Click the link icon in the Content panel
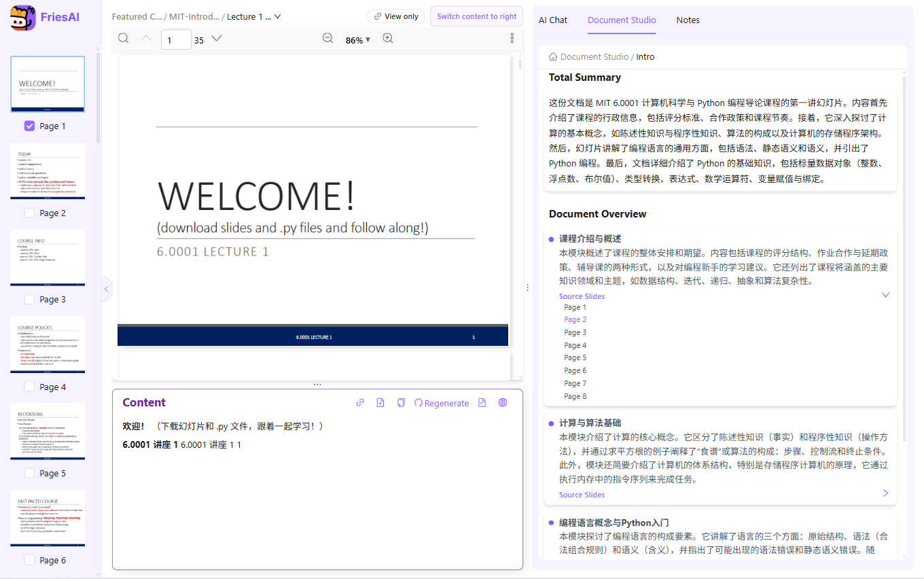The height and width of the screenshot is (579, 924). point(360,403)
